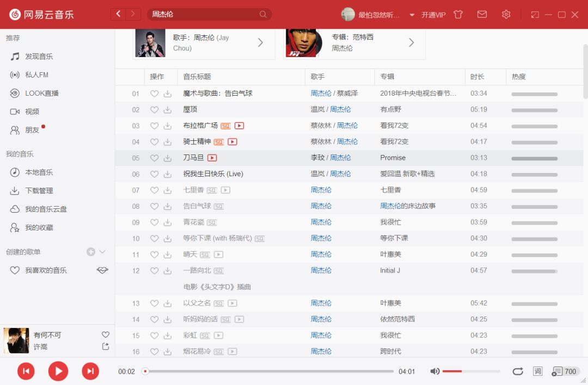Add a new playlist with the plus icon
The image size is (588, 385).
pyautogui.click(x=91, y=252)
